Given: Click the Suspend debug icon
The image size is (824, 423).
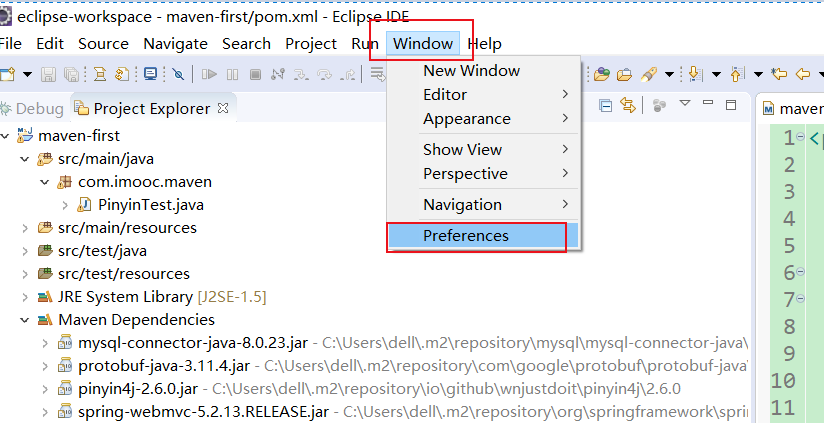Looking at the screenshot, I should (232, 74).
